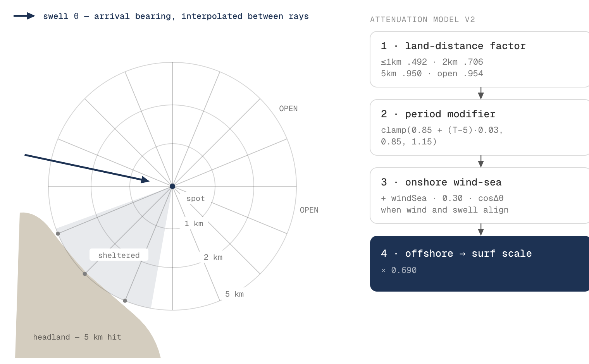
Task: Click the arrow between steps 2 and 3
Action: click(x=481, y=161)
